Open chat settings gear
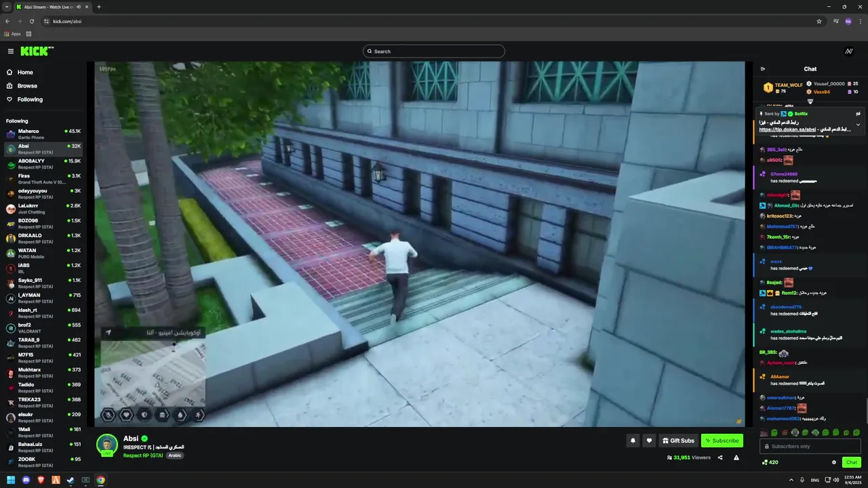 coord(834,462)
